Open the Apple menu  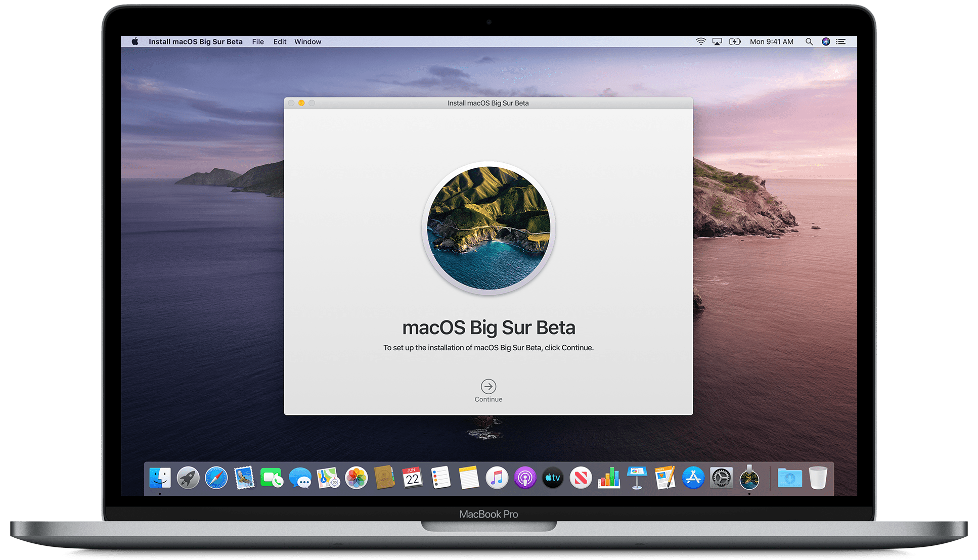pos(135,41)
